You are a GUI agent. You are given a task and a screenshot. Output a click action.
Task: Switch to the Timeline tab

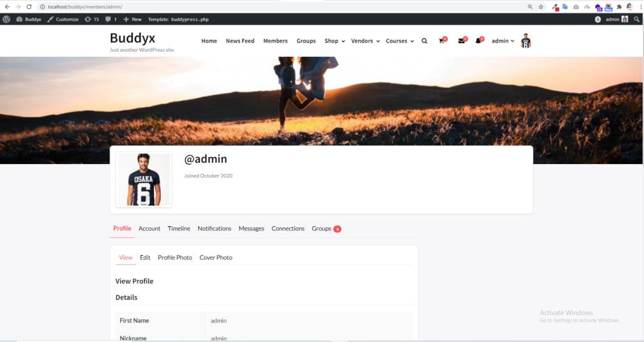(179, 229)
